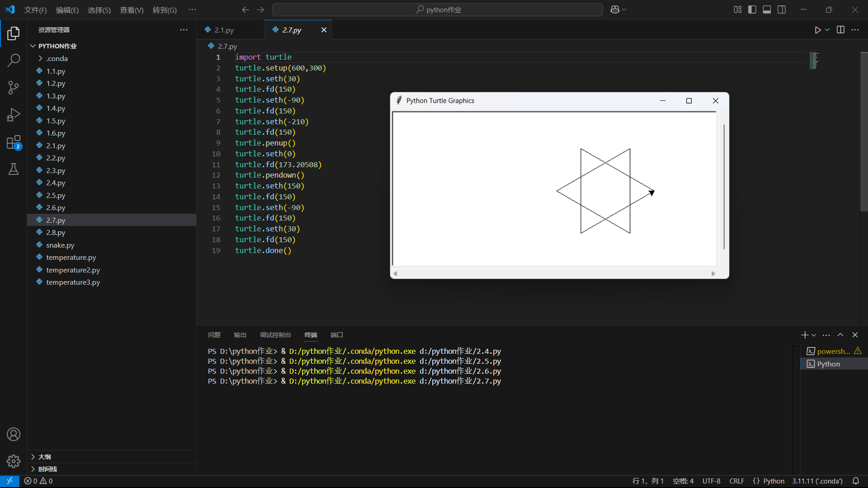Open Run and Debug view
The height and width of the screenshot is (488, 868).
click(x=14, y=115)
